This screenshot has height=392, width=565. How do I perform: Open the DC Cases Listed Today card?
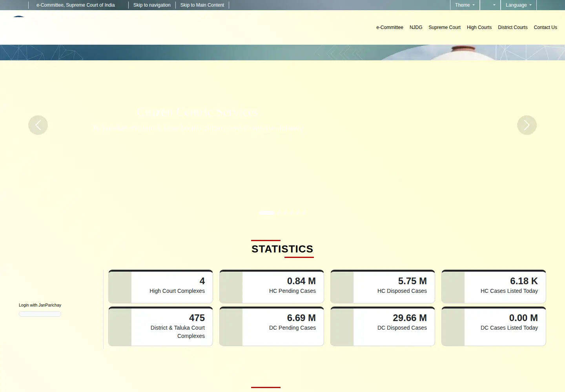point(494,327)
